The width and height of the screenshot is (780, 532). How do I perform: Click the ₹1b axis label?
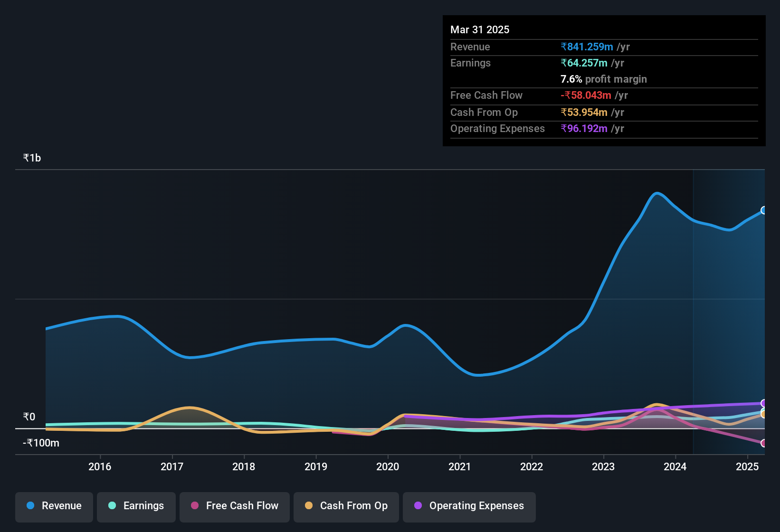pyautogui.click(x=31, y=157)
